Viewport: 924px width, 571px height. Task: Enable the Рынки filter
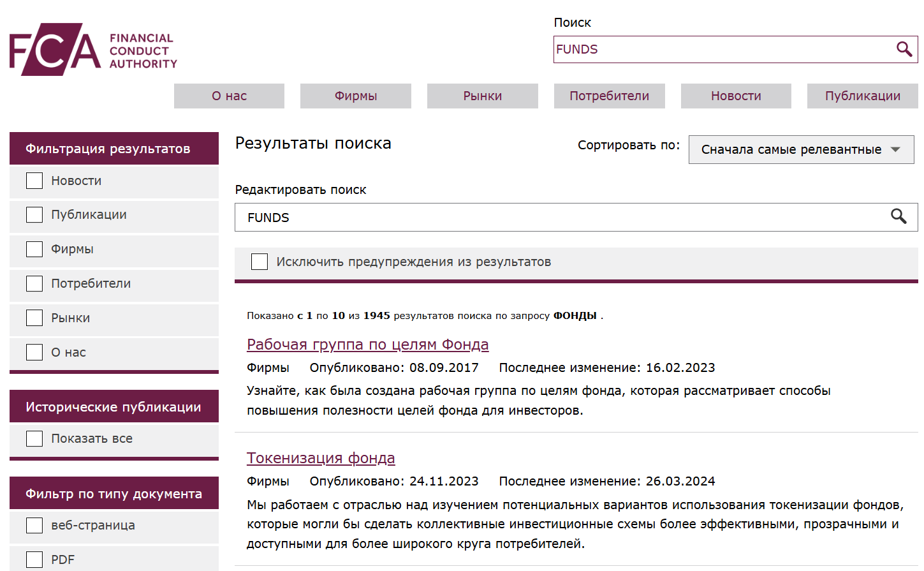pyautogui.click(x=34, y=318)
